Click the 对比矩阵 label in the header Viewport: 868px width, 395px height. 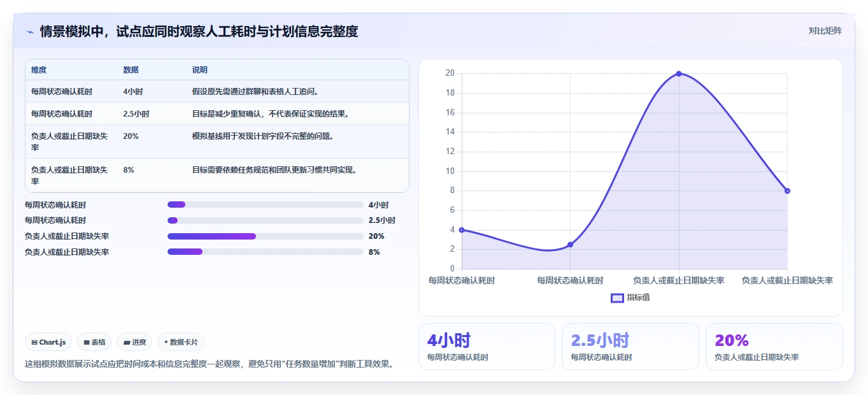tap(825, 31)
